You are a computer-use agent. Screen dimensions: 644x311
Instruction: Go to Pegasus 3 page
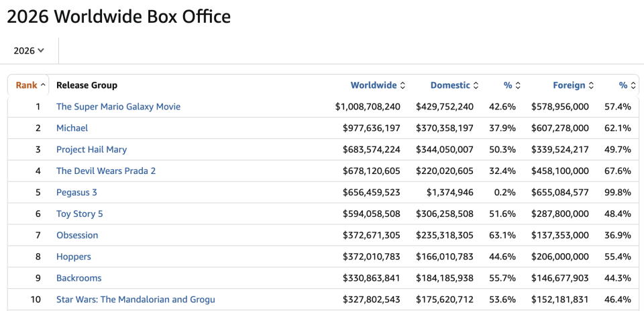point(76,192)
